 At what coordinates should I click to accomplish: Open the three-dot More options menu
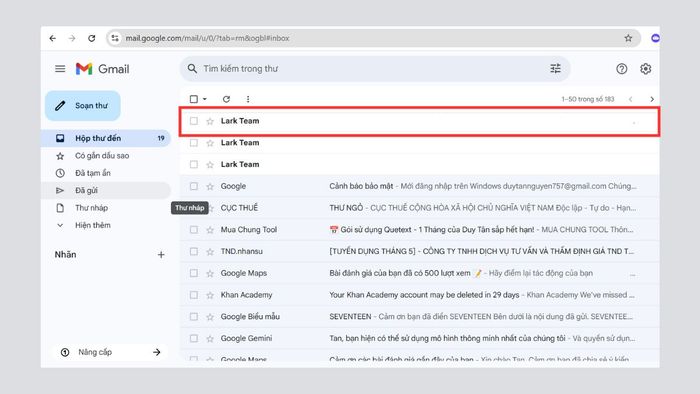pos(248,99)
